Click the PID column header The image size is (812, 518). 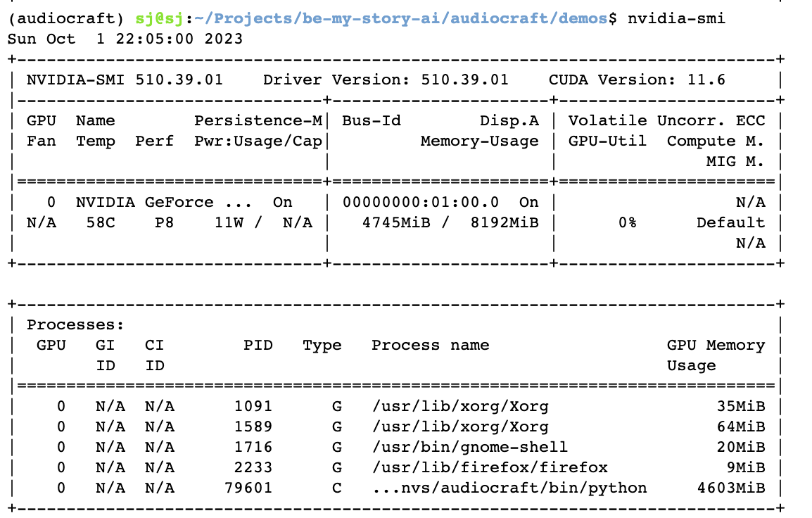click(x=258, y=346)
